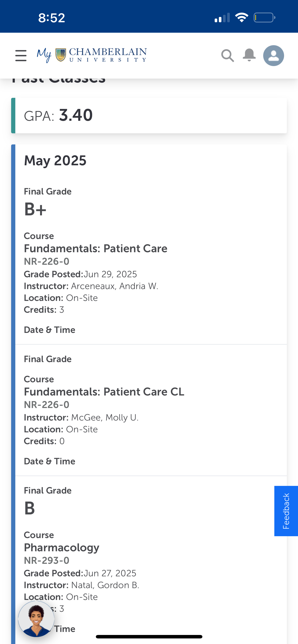Image resolution: width=298 pixels, height=644 pixels.
Task: Open the notifications bell
Action: 249,55
